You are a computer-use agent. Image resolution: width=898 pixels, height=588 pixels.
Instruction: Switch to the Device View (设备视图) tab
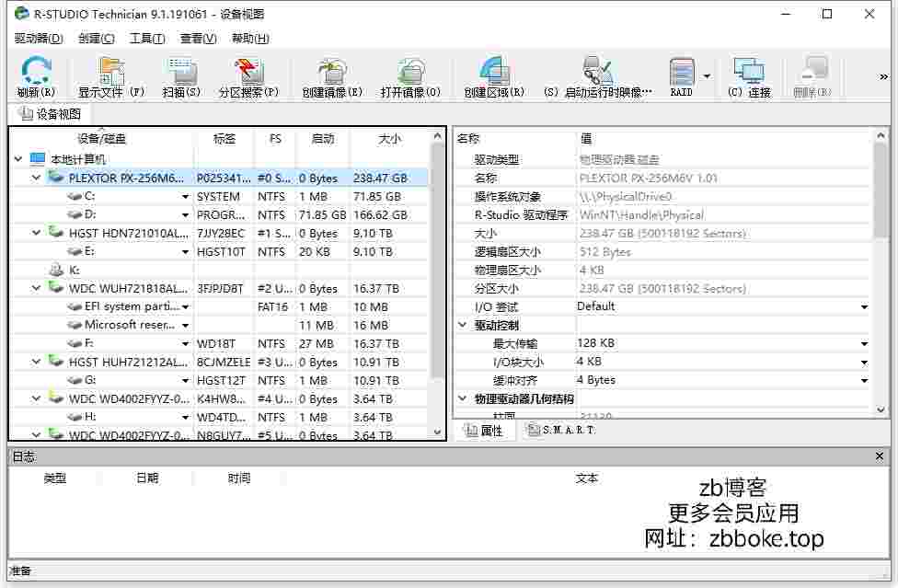pyautogui.click(x=50, y=114)
